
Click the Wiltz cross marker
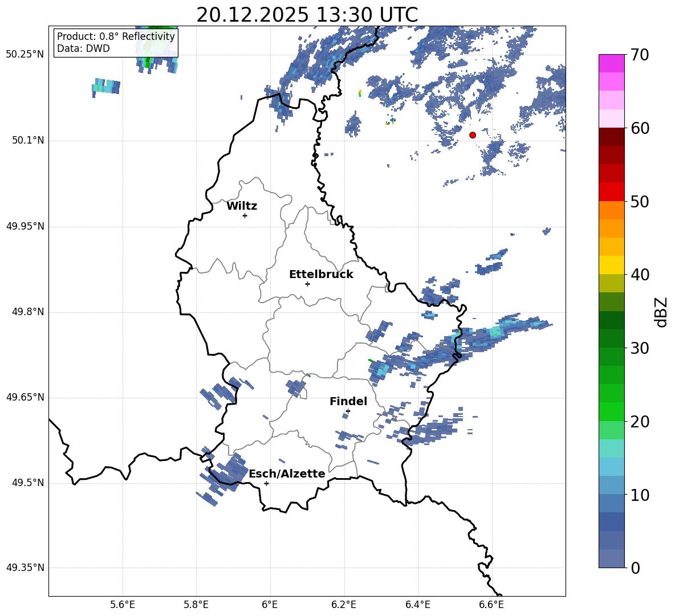pyautogui.click(x=245, y=215)
